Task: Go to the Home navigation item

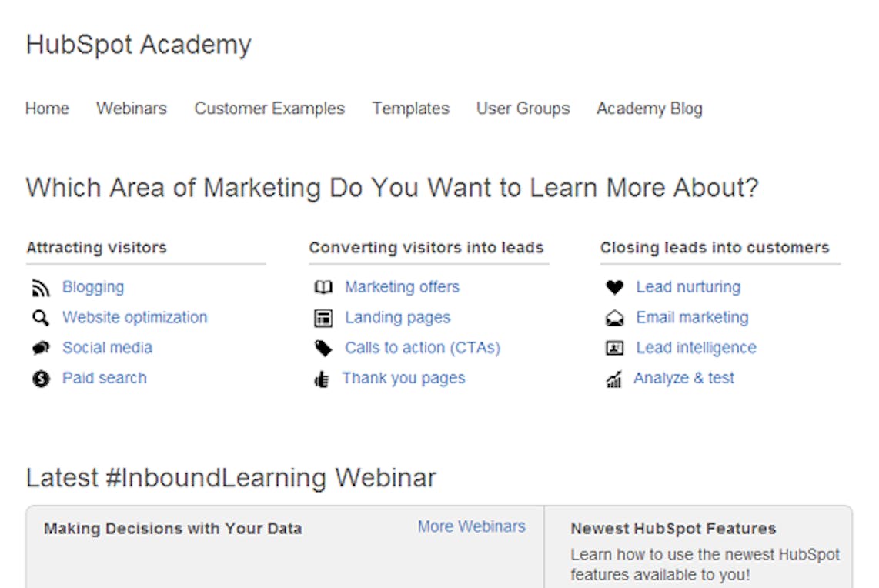Action: pos(47,109)
